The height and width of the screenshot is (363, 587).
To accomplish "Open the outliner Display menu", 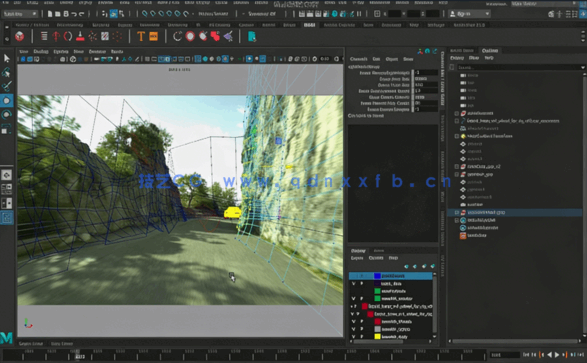I will click(x=457, y=58).
